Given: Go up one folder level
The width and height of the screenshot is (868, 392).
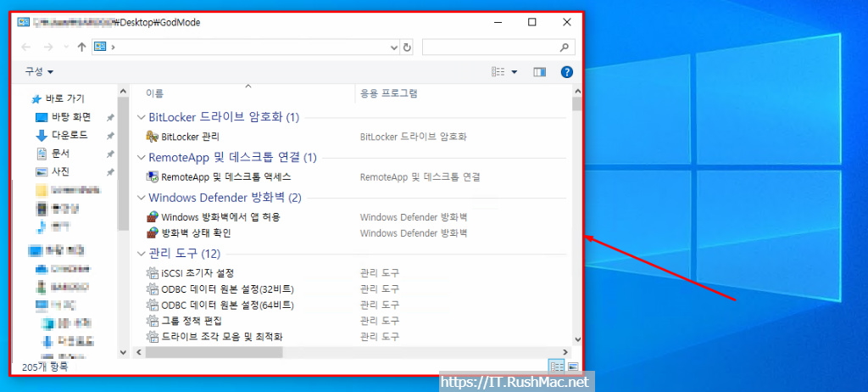Looking at the screenshot, I should [x=82, y=48].
